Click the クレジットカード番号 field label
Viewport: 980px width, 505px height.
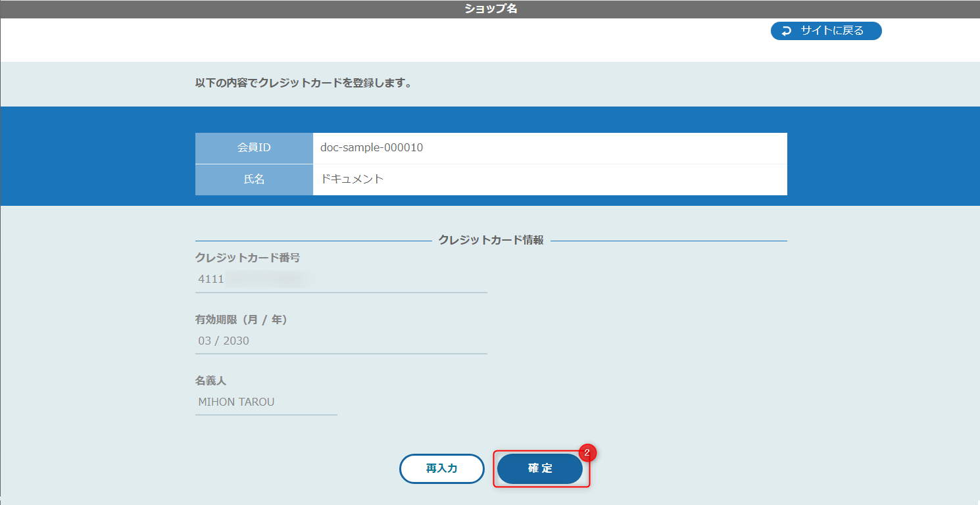(247, 258)
